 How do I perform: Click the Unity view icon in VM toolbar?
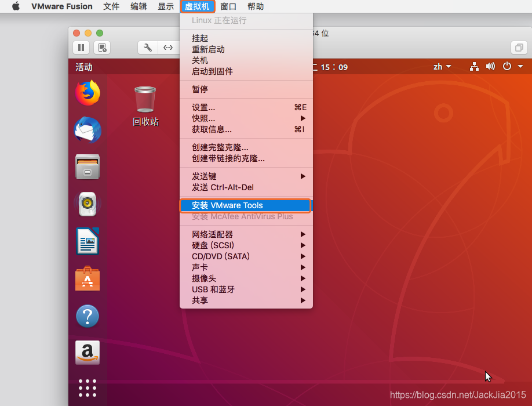click(519, 48)
